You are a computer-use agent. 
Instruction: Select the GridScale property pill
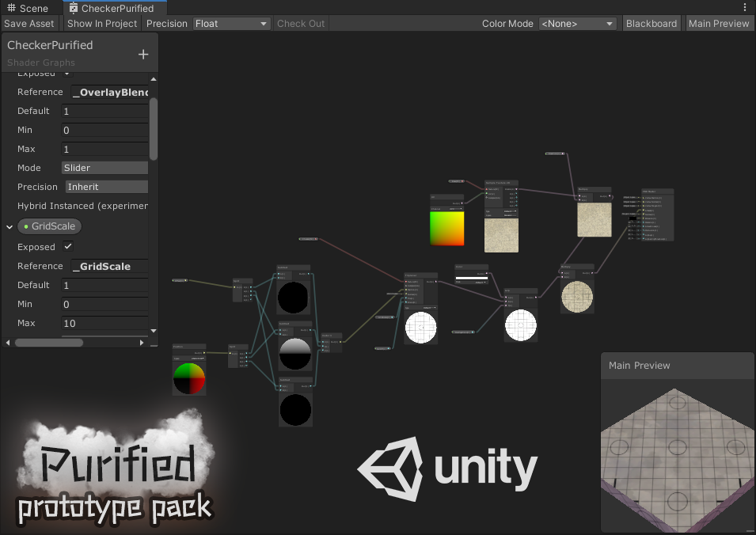(50, 226)
